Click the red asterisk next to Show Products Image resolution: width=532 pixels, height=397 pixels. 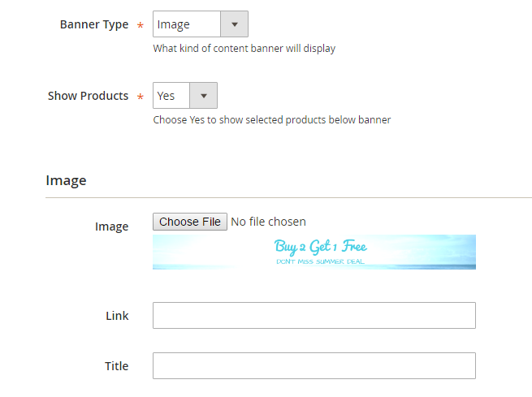pyautogui.click(x=141, y=97)
